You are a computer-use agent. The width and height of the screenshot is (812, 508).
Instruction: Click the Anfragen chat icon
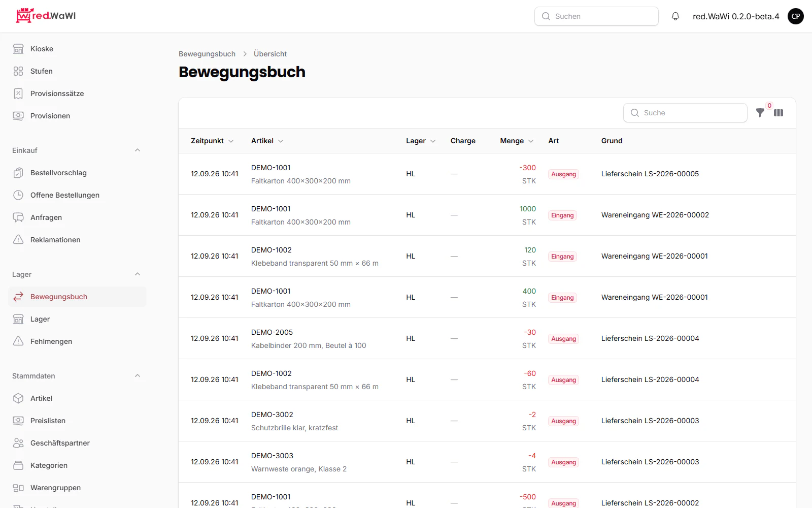click(18, 217)
